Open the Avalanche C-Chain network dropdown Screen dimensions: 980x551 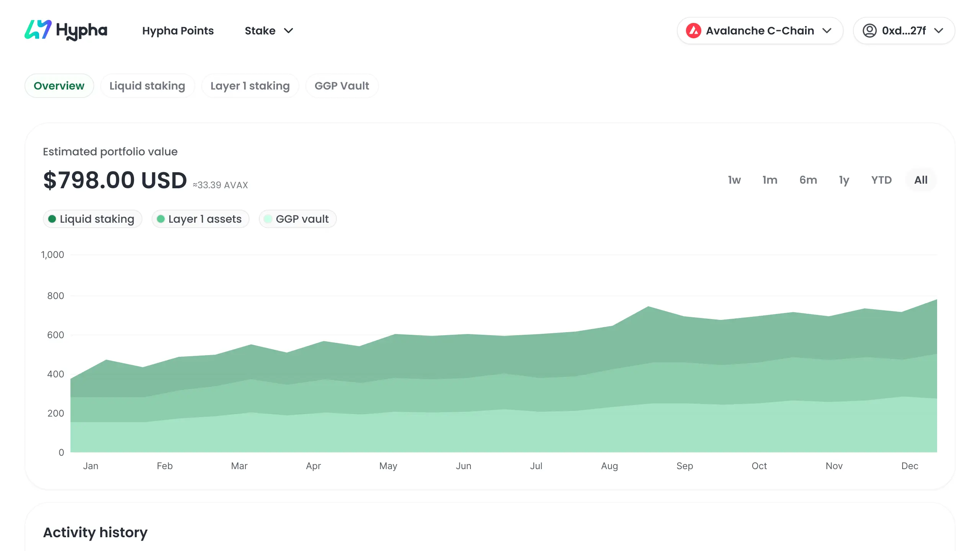coord(760,31)
